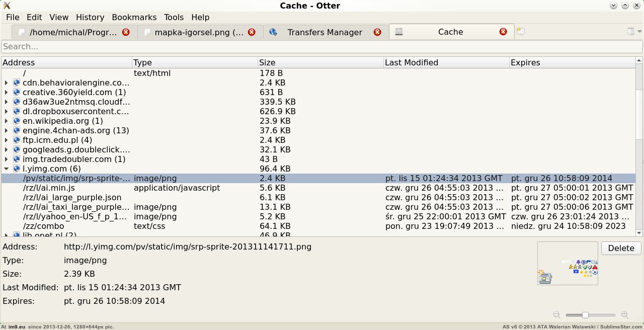644x330 pixels.
Task: Click the globe icon beside l.yimg.com
Action: coord(17,169)
